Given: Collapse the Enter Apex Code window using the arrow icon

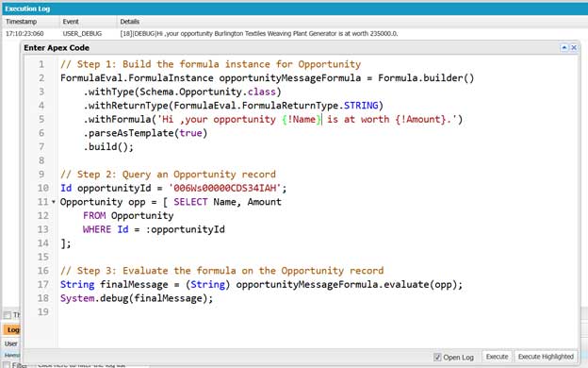Looking at the screenshot, I should [564, 48].
